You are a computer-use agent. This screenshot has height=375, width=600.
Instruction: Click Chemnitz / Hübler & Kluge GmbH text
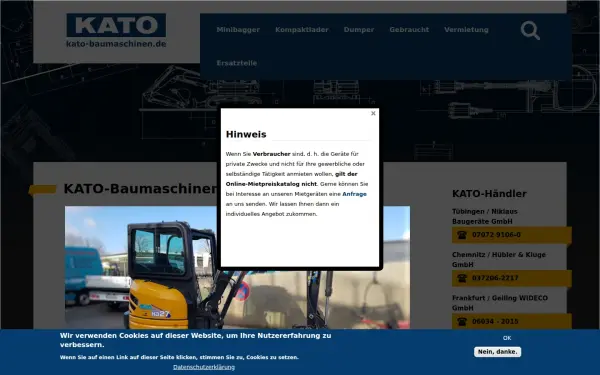499,259
